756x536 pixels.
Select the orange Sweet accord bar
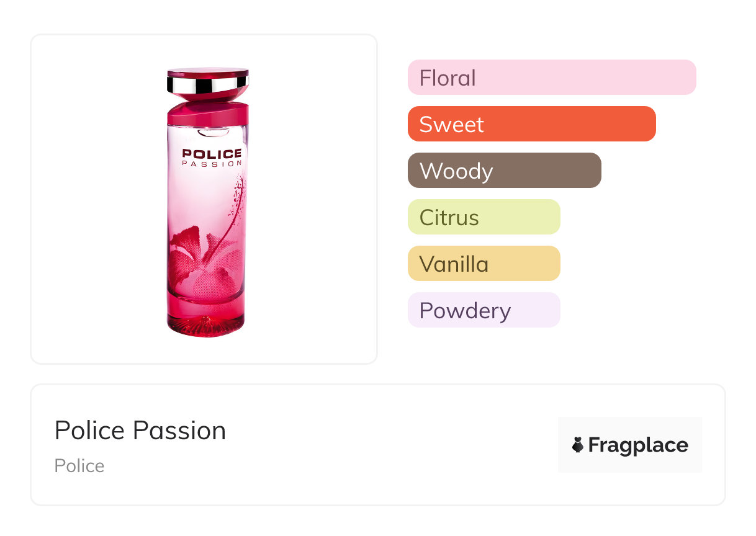point(531,124)
